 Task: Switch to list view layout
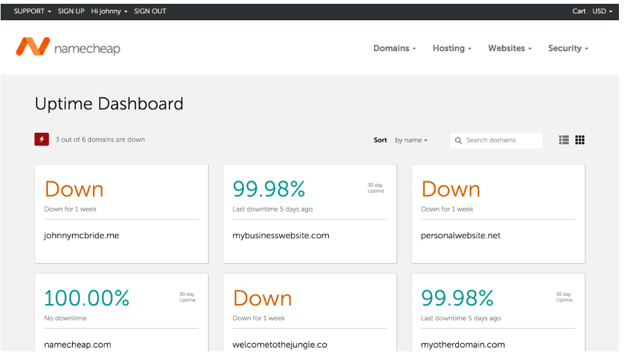(564, 140)
